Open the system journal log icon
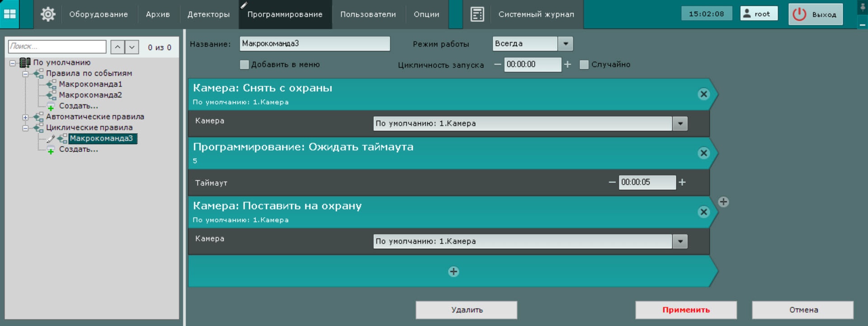This screenshot has height=326, width=868. click(477, 14)
